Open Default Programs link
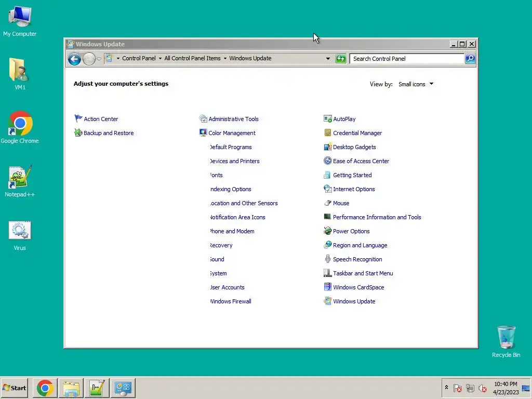The height and width of the screenshot is (399, 532). click(x=231, y=147)
